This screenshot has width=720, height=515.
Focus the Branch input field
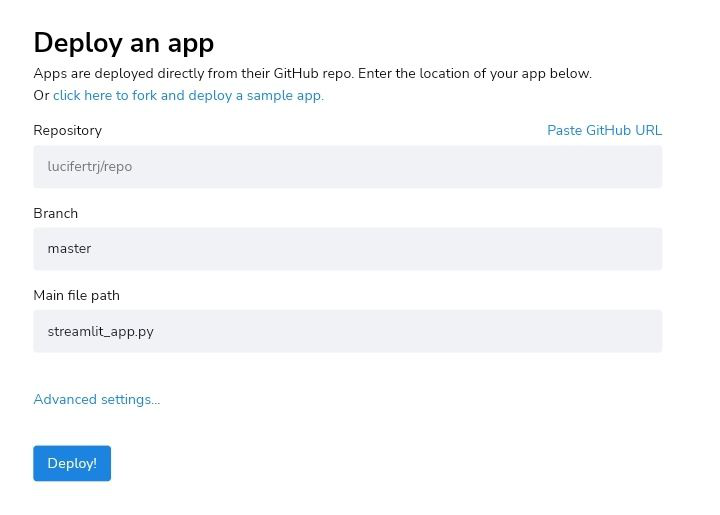pos(348,249)
